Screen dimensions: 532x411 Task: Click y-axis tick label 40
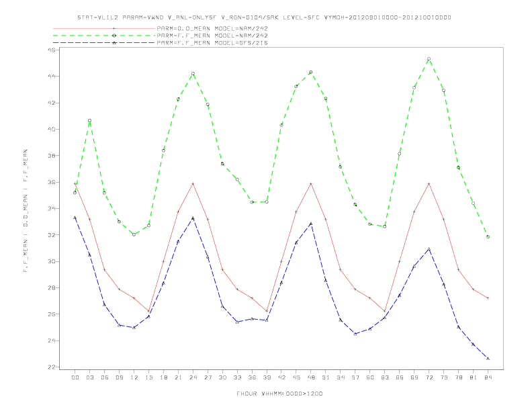click(52, 129)
